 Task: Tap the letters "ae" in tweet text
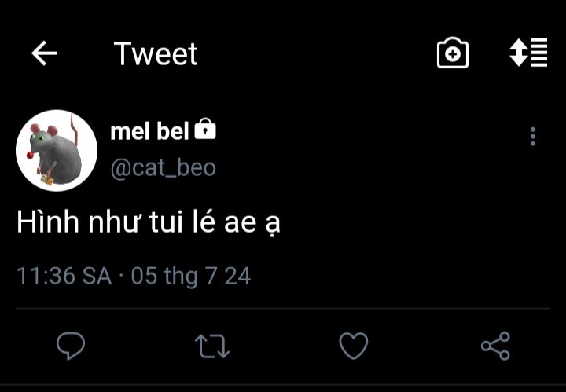click(x=243, y=223)
